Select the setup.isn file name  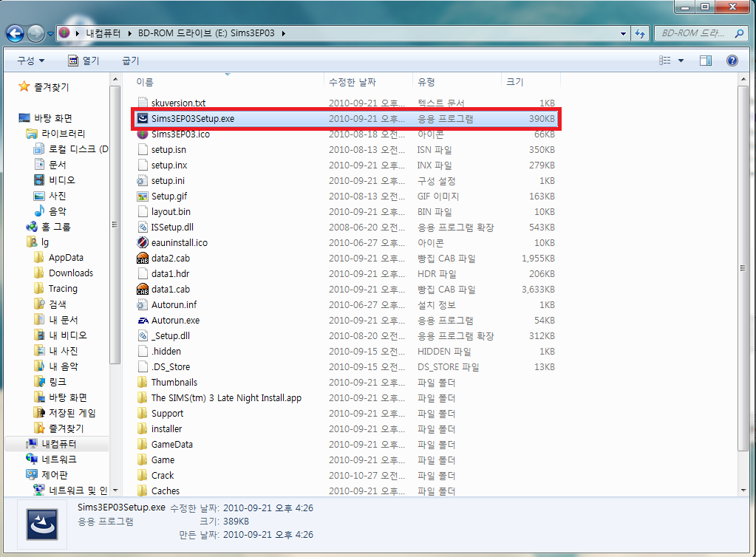click(x=168, y=150)
